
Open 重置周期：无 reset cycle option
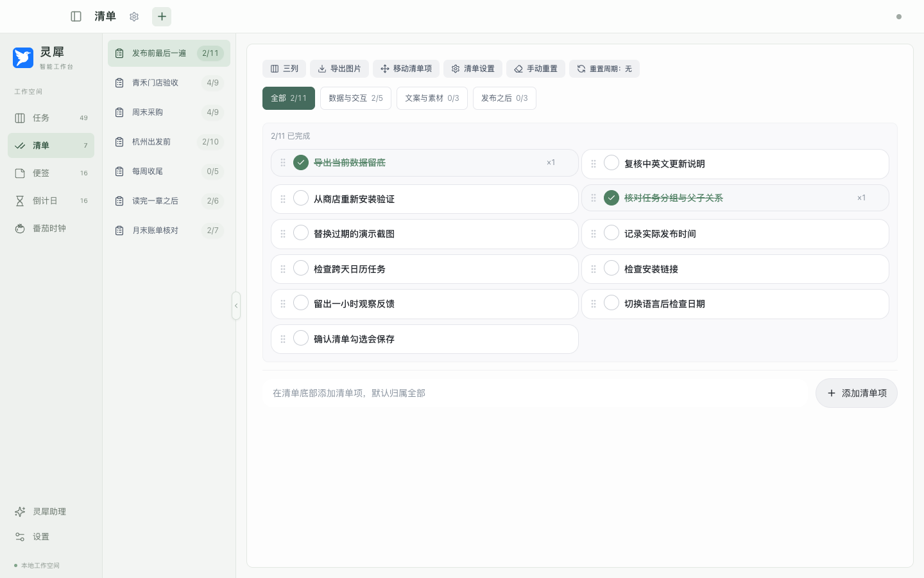pos(604,69)
